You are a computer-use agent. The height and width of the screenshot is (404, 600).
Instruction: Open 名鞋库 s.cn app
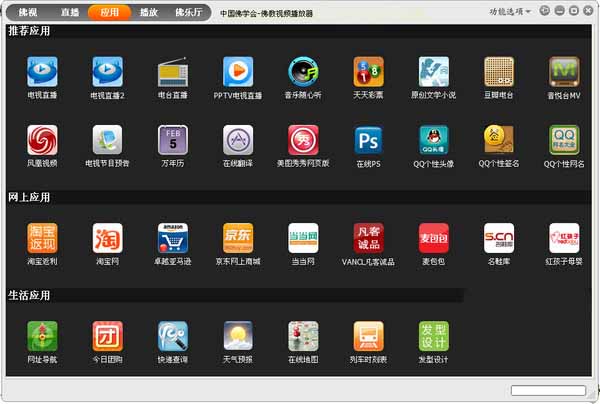coord(499,238)
